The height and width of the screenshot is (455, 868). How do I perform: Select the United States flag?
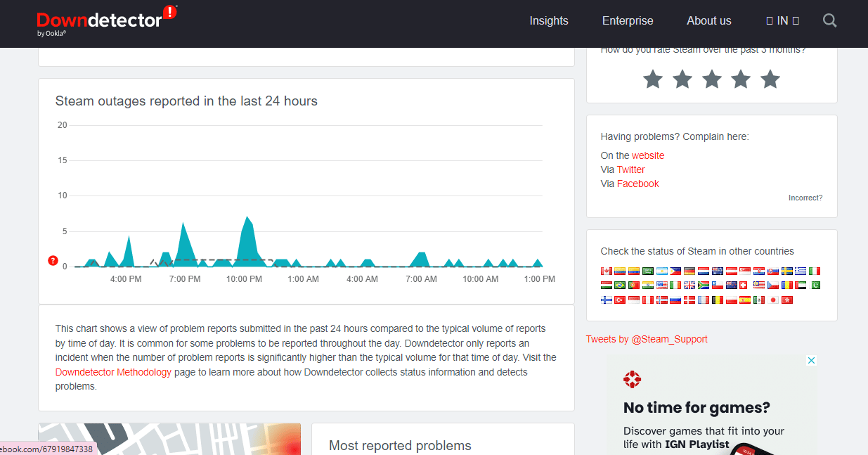(x=662, y=286)
